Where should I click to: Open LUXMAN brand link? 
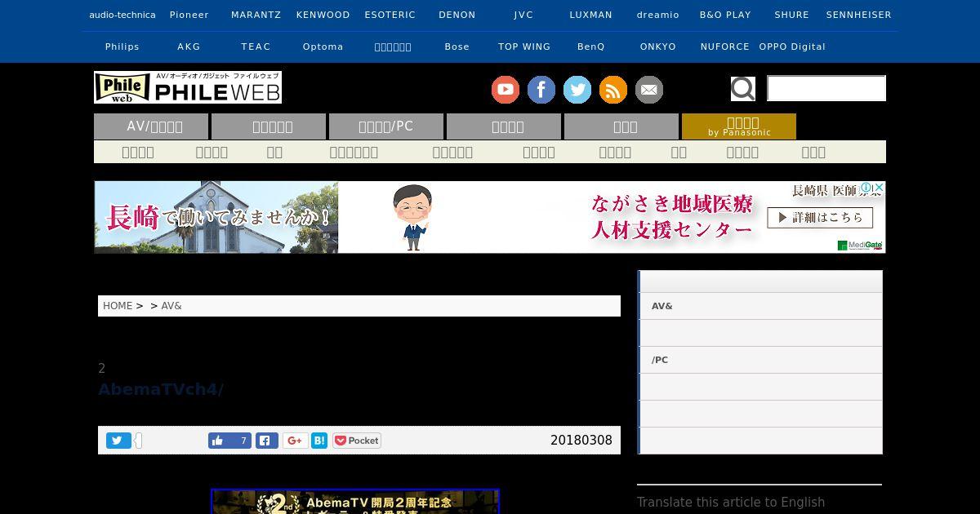[x=591, y=15]
